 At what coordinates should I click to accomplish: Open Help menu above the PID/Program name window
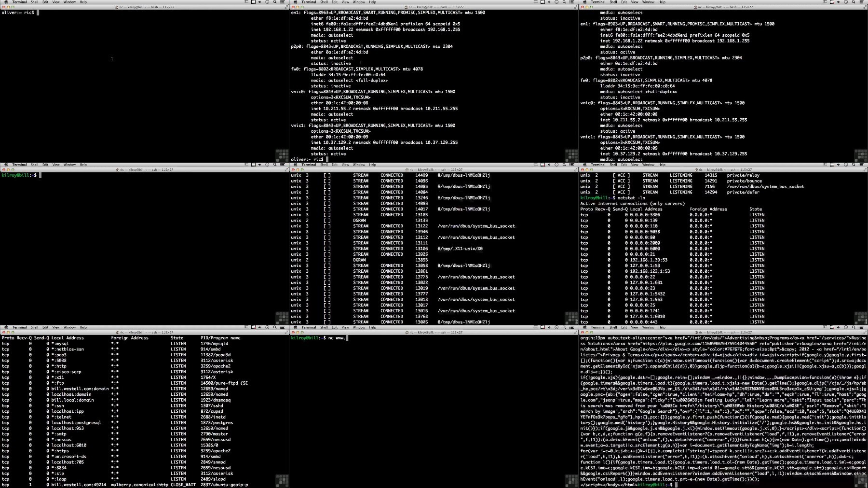[x=83, y=327]
